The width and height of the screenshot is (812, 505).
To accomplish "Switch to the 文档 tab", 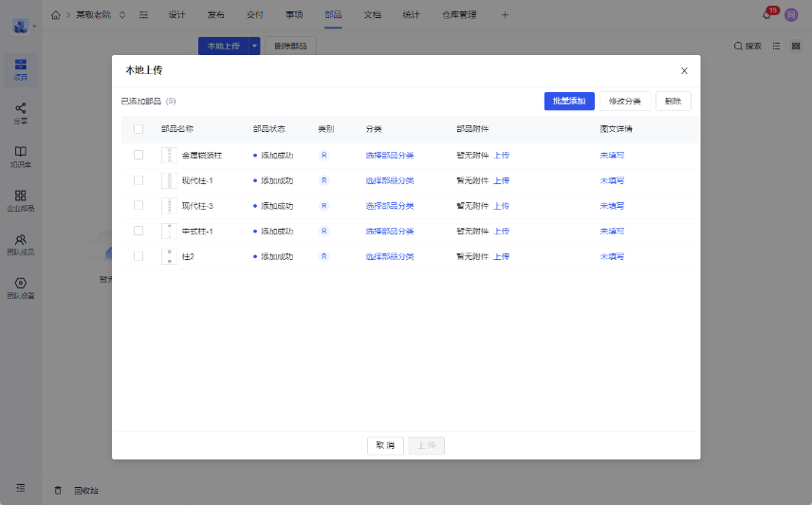I will (372, 15).
